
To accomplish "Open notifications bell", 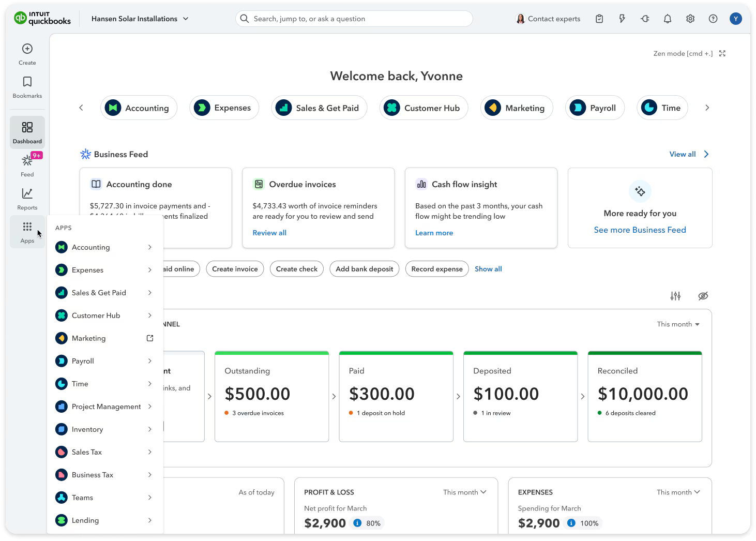I will coord(668,19).
